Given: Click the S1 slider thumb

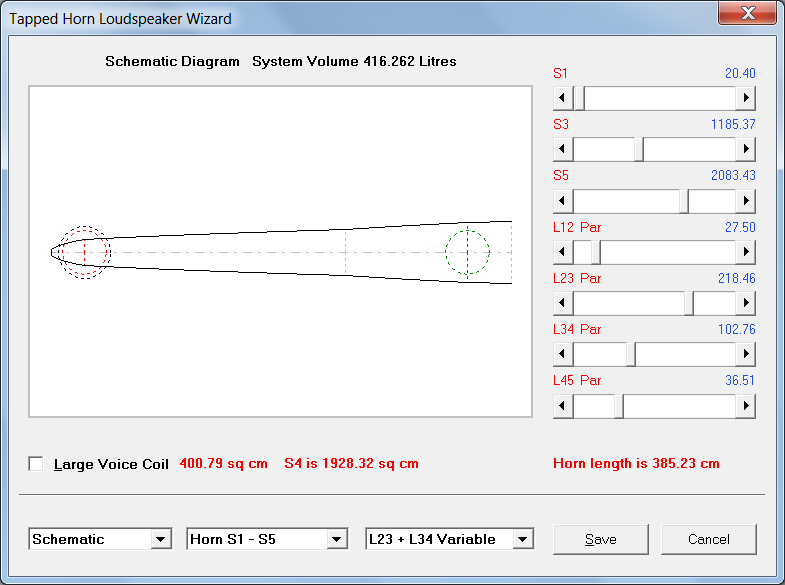Looking at the screenshot, I should point(579,98).
